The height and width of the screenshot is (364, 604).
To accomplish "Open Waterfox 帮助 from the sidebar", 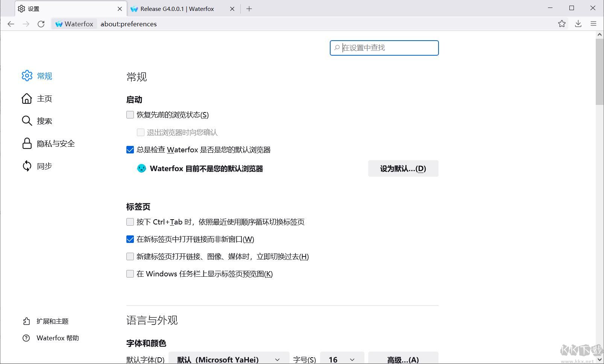I will coord(57,338).
